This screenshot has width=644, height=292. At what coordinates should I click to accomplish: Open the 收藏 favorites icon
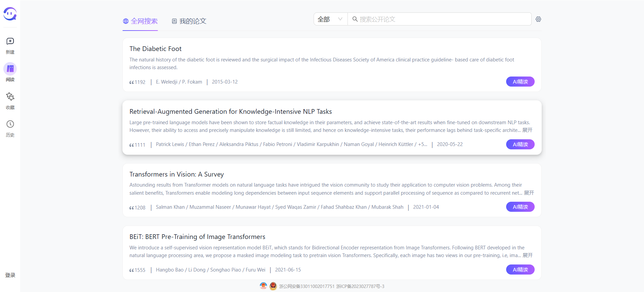point(10,97)
